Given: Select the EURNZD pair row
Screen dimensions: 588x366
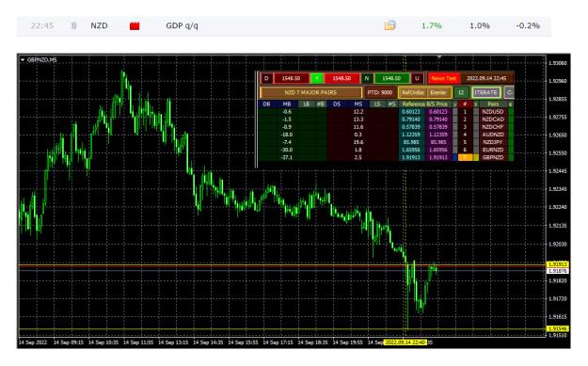Looking at the screenshot, I should click(493, 150).
